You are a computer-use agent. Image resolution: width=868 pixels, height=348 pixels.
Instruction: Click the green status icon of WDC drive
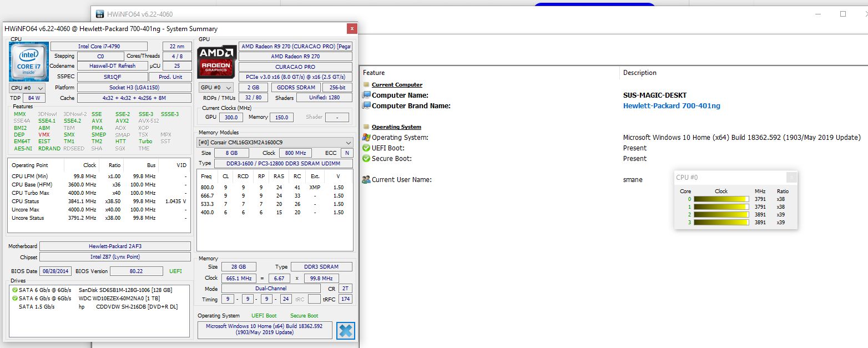point(15,298)
